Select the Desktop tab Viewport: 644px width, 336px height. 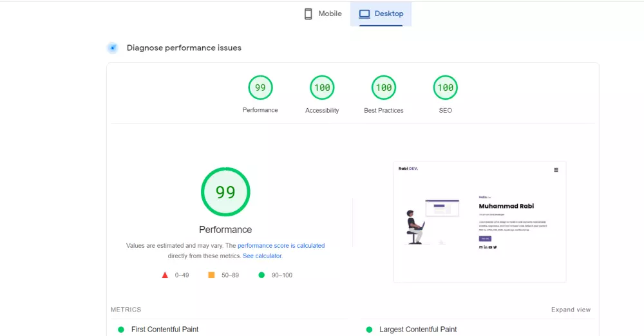pos(381,14)
